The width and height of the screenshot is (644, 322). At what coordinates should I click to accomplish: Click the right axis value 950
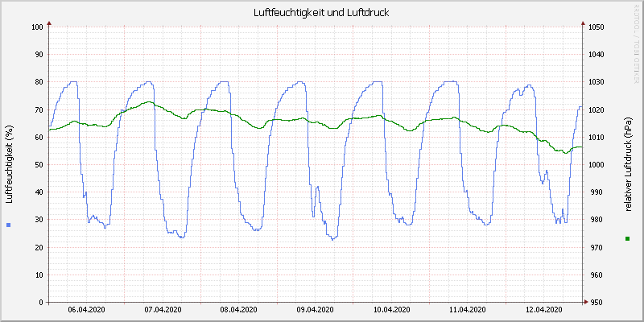pos(597,303)
